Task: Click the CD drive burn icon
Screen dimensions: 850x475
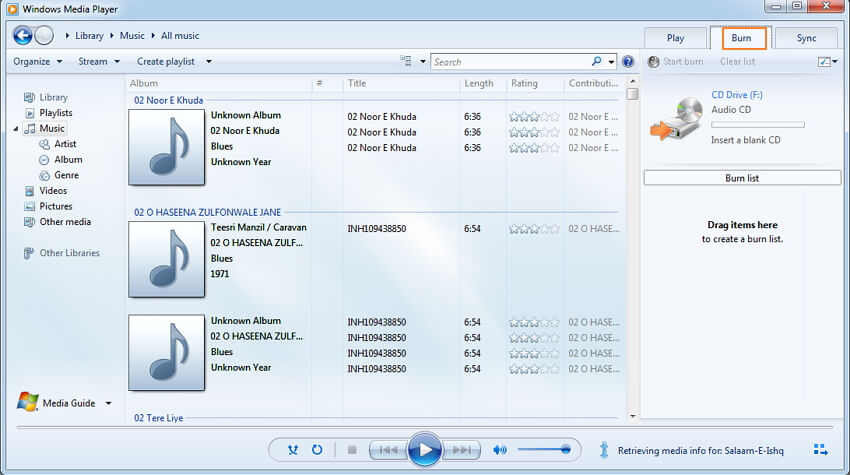Action: (x=676, y=119)
